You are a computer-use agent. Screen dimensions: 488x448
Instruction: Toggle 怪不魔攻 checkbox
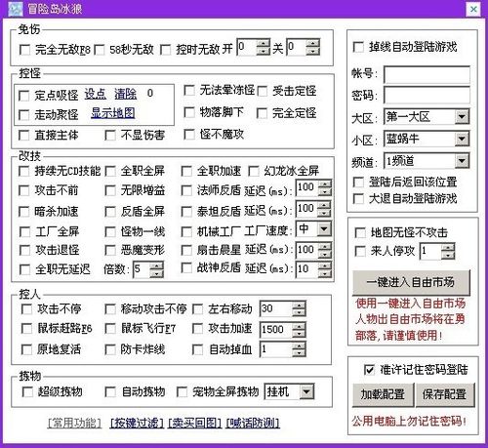189,134
